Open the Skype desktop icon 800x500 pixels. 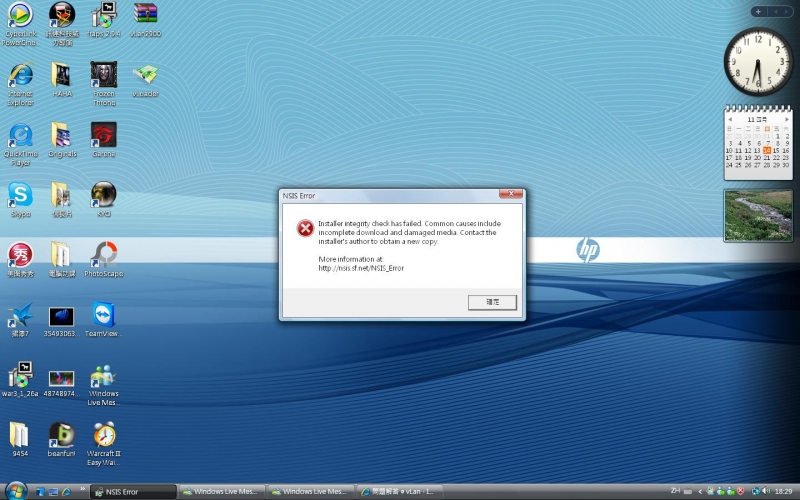coord(20,199)
